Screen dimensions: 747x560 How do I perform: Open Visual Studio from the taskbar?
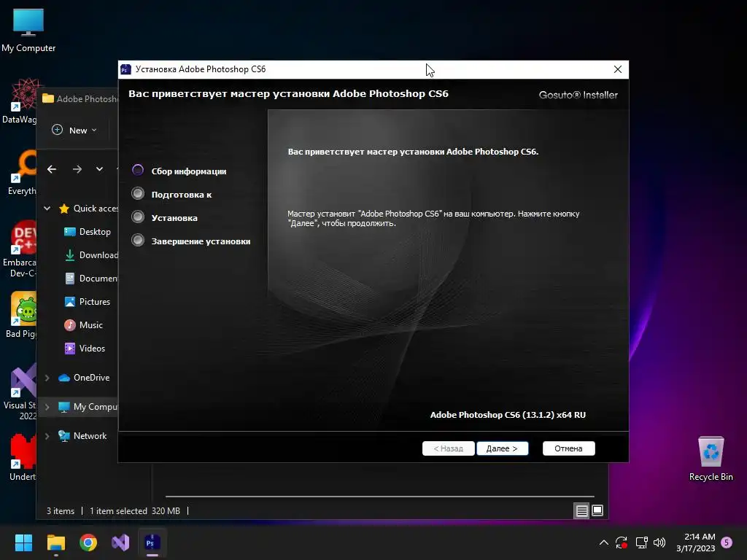point(120,542)
